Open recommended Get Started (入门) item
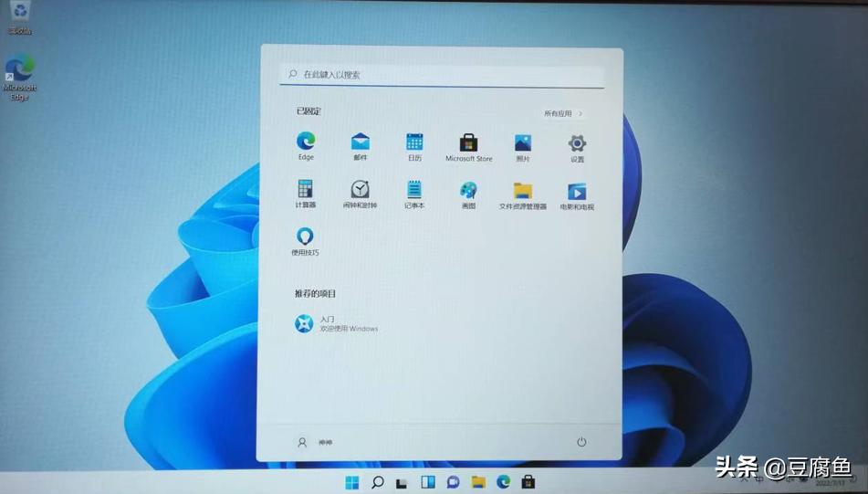This screenshot has width=868, height=494. [336, 324]
